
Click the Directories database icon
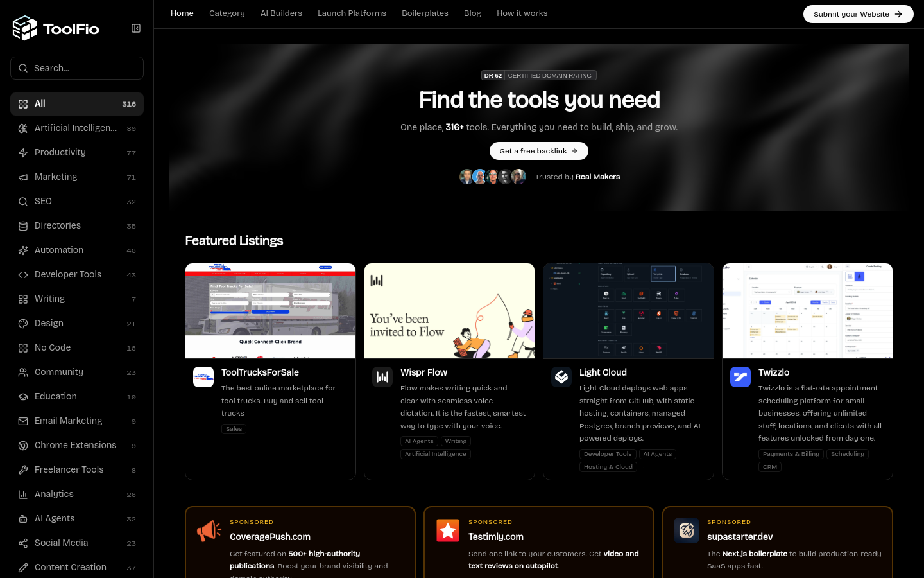coord(23,226)
